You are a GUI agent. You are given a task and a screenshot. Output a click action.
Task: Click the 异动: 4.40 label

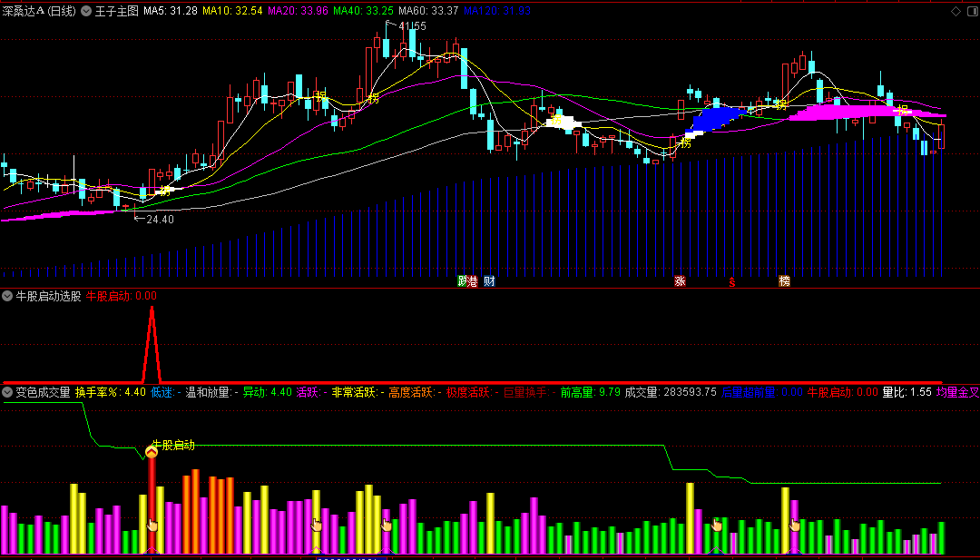(x=268, y=392)
